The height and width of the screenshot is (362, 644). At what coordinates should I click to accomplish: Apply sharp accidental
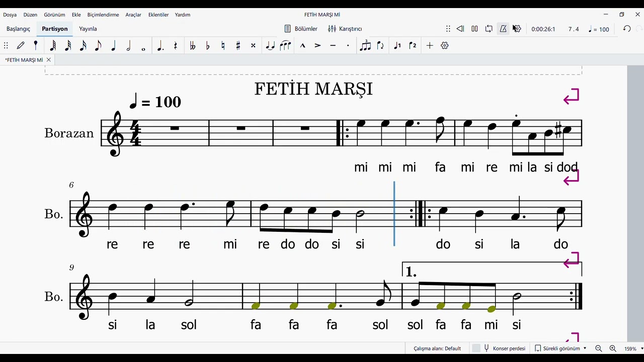238,46
